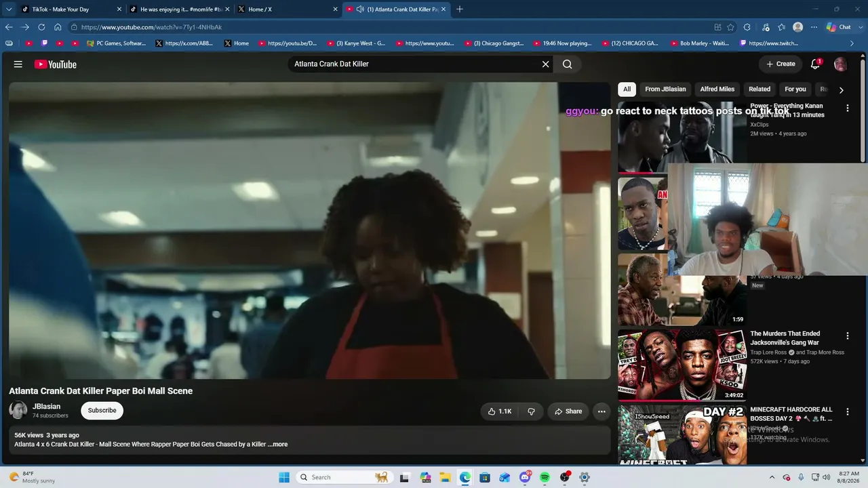The height and width of the screenshot is (488, 868).
Task: Open the JBlasian channel name link
Action: pyautogui.click(x=47, y=407)
